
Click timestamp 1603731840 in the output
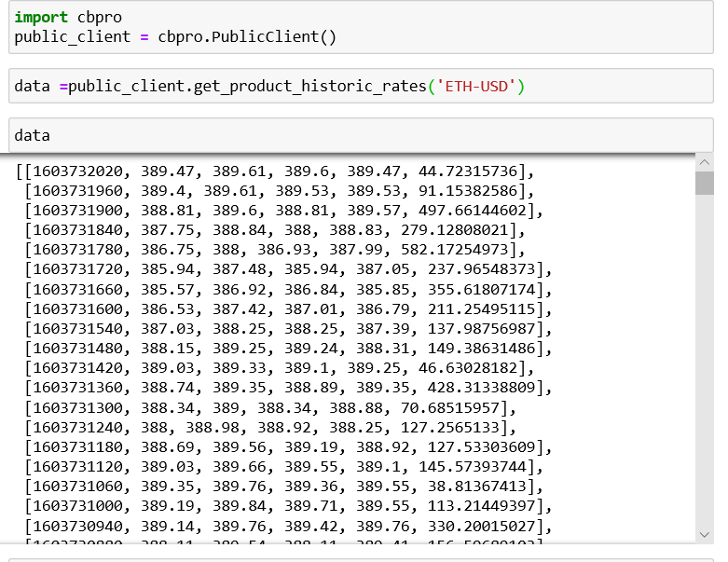(77, 230)
